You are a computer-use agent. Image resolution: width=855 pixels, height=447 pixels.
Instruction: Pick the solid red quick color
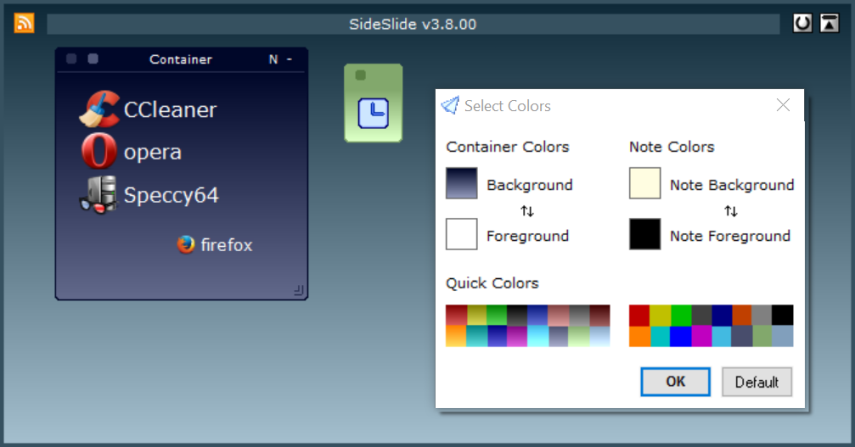[x=639, y=316]
